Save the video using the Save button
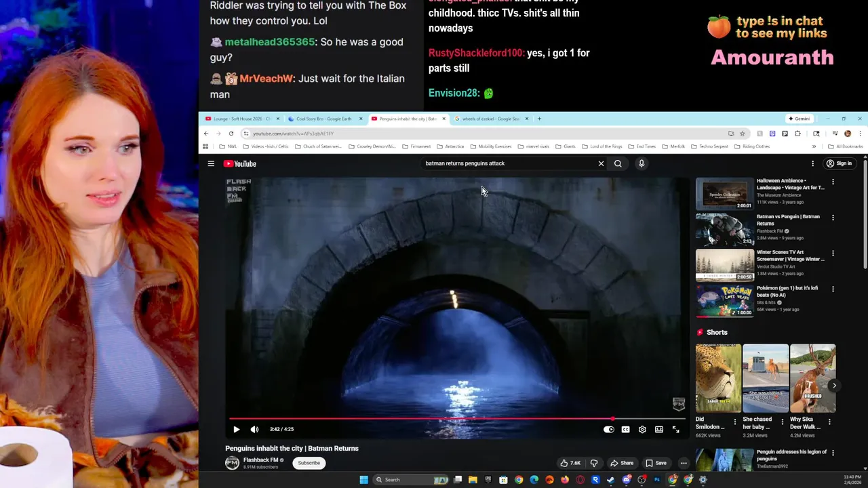This screenshot has height=488, width=868. (656, 463)
